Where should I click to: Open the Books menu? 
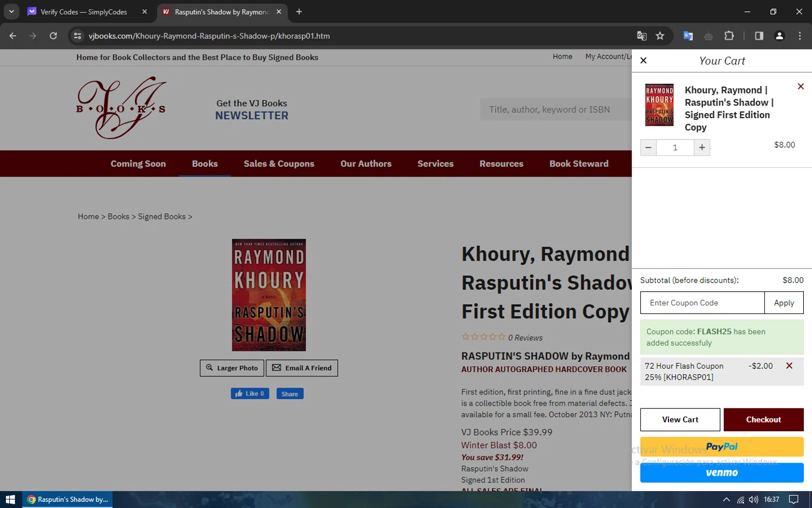[205, 164]
